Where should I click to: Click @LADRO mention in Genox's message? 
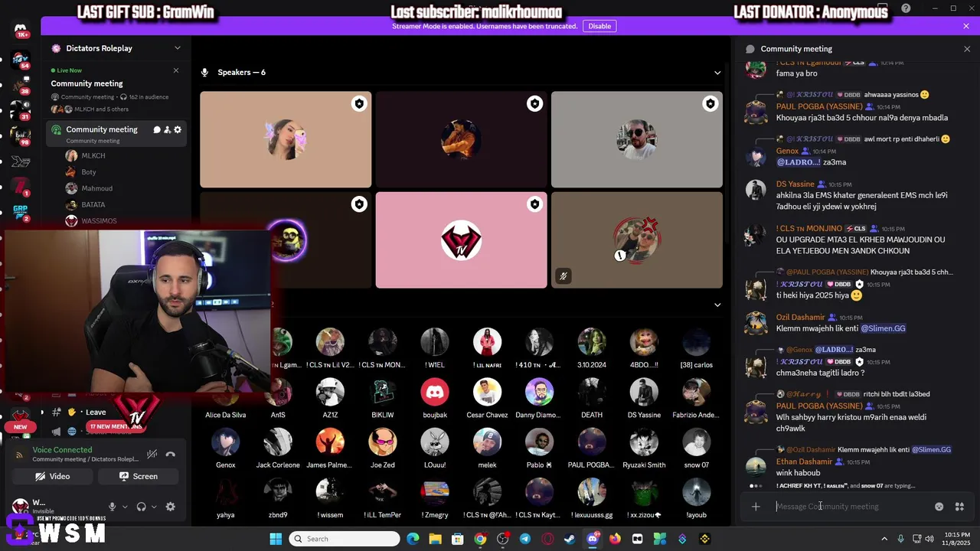click(799, 162)
